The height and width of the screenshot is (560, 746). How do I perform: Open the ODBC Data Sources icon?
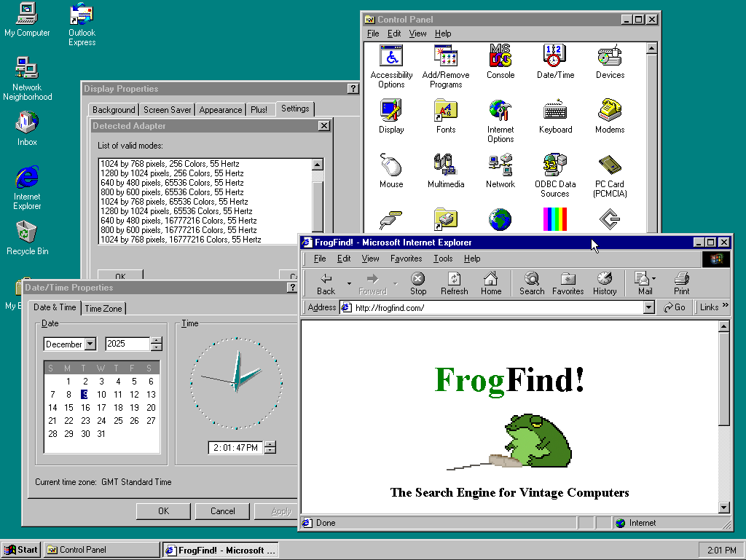tap(555, 166)
